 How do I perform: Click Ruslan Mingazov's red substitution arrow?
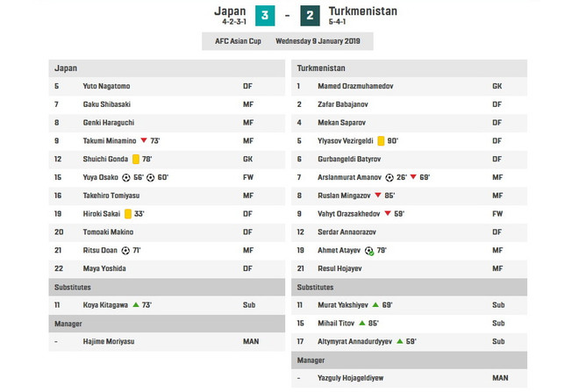tap(378, 196)
